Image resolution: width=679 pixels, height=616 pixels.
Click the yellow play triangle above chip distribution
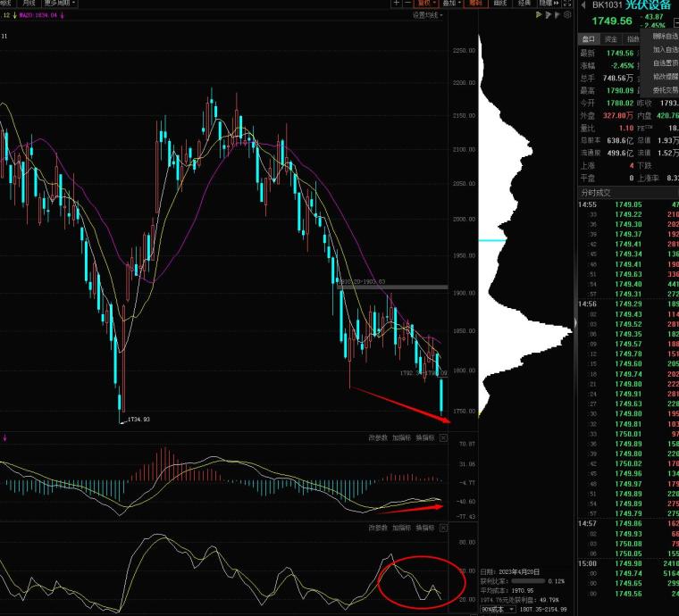coord(539,15)
